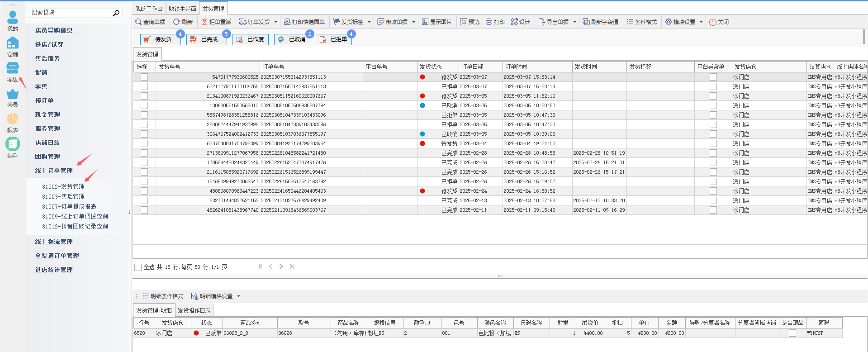Click the search magnifier in module search
This screenshot has width=868, height=352.
(116, 13)
